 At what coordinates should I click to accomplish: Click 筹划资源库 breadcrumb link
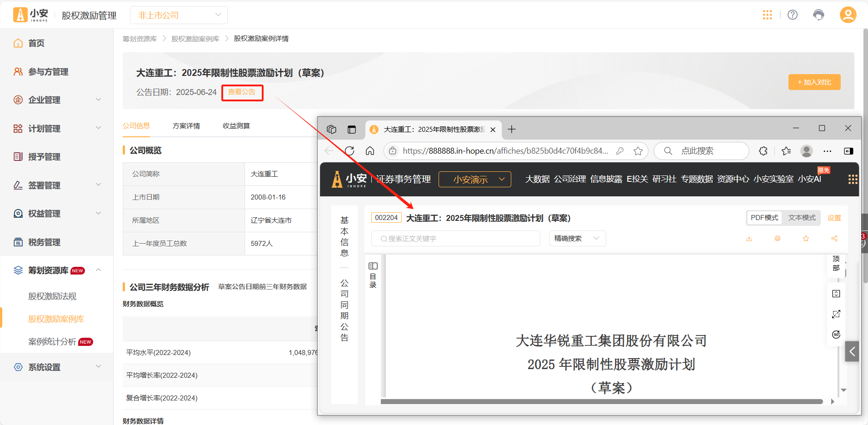[140, 39]
